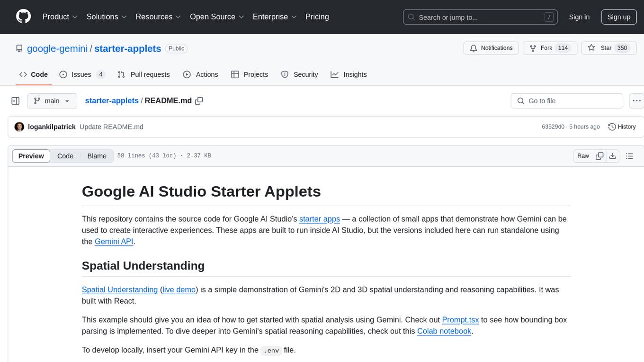Expand the Open Source menu
This screenshot has width=644, height=362.
(217, 17)
